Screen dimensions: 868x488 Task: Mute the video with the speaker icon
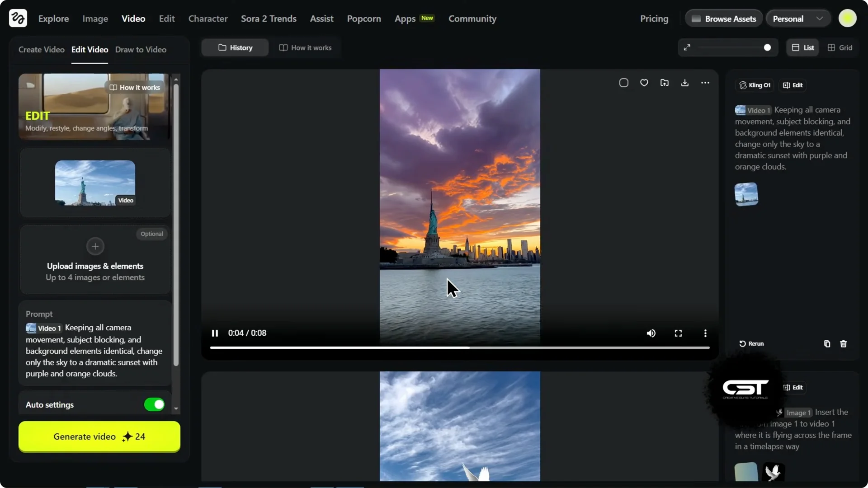point(651,333)
